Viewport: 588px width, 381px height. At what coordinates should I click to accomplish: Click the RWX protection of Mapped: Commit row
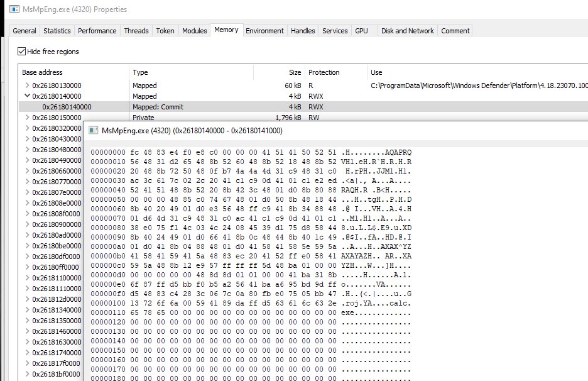pos(316,107)
